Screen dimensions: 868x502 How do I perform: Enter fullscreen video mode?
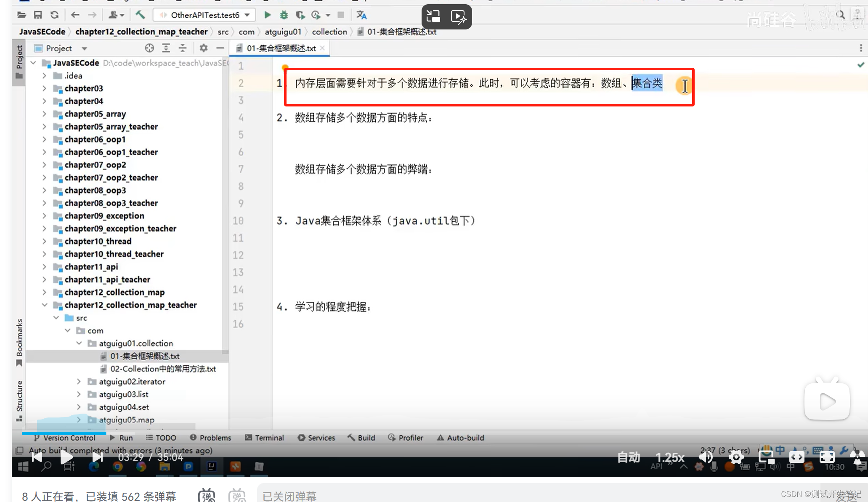(x=827, y=457)
